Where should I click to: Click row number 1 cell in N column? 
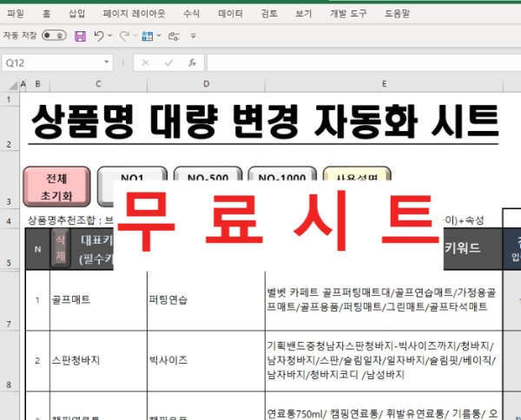pos(37,300)
